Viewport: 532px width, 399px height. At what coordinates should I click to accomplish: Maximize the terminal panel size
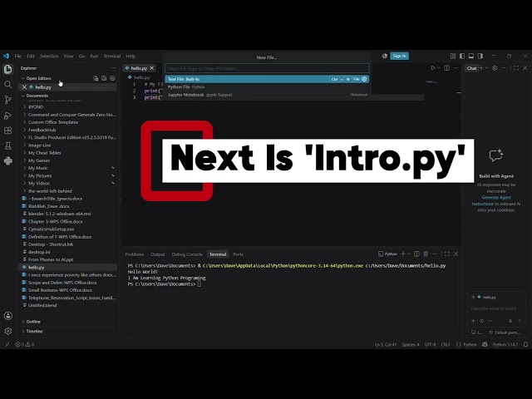click(x=447, y=254)
